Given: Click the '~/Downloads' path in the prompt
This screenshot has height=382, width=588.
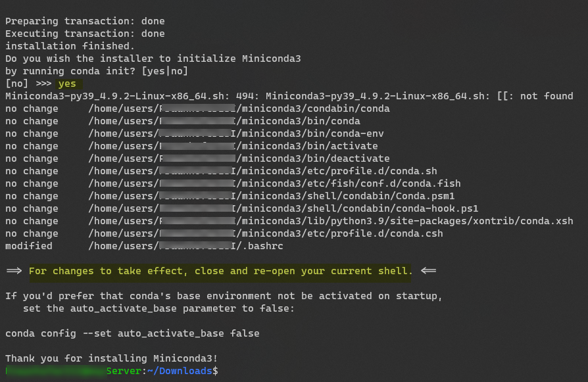Looking at the screenshot, I should click(180, 371).
